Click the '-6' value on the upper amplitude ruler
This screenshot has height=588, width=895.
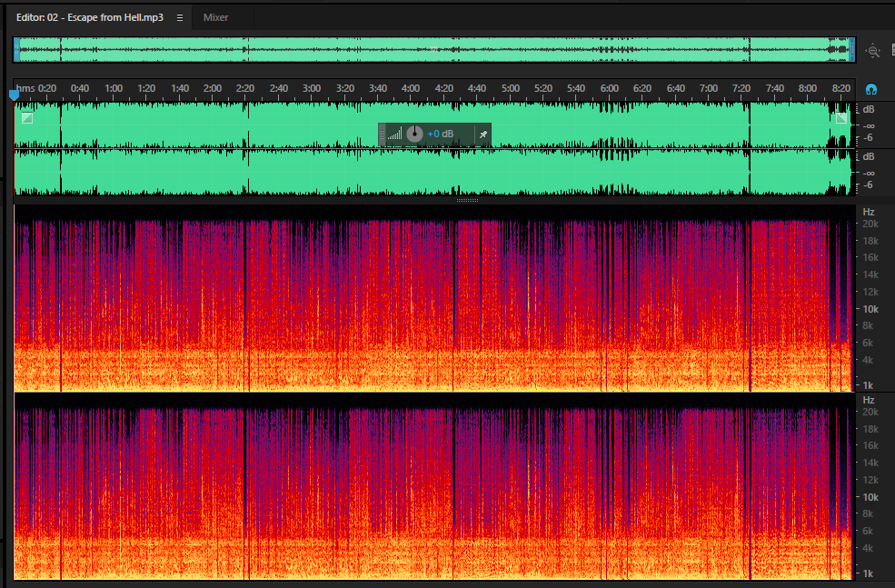click(868, 137)
